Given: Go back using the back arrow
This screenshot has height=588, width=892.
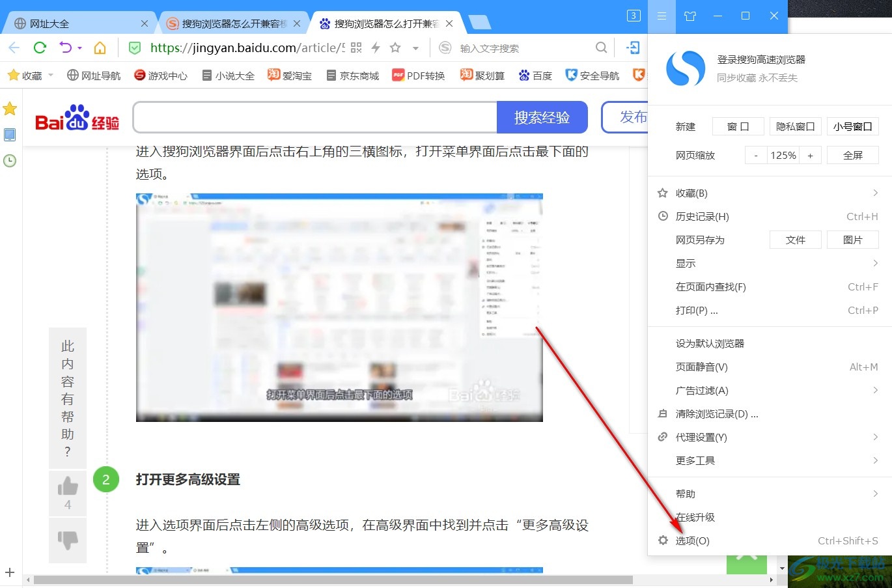Looking at the screenshot, I should tap(14, 48).
